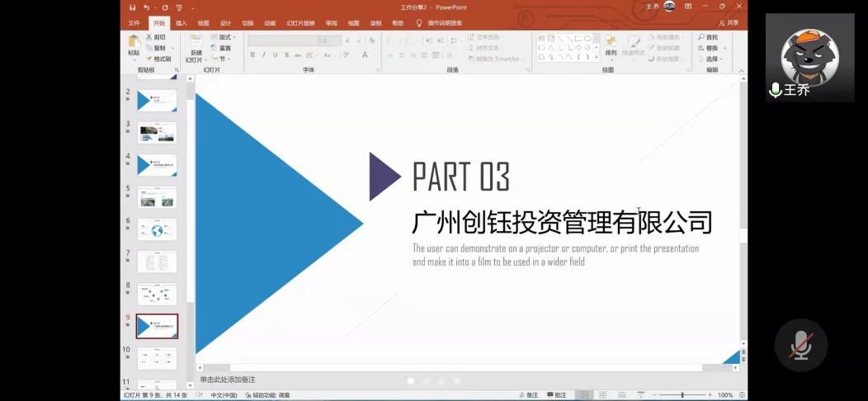Adjust the zoom slider handle
Viewport: 868px width, 401px height.
tap(682, 395)
